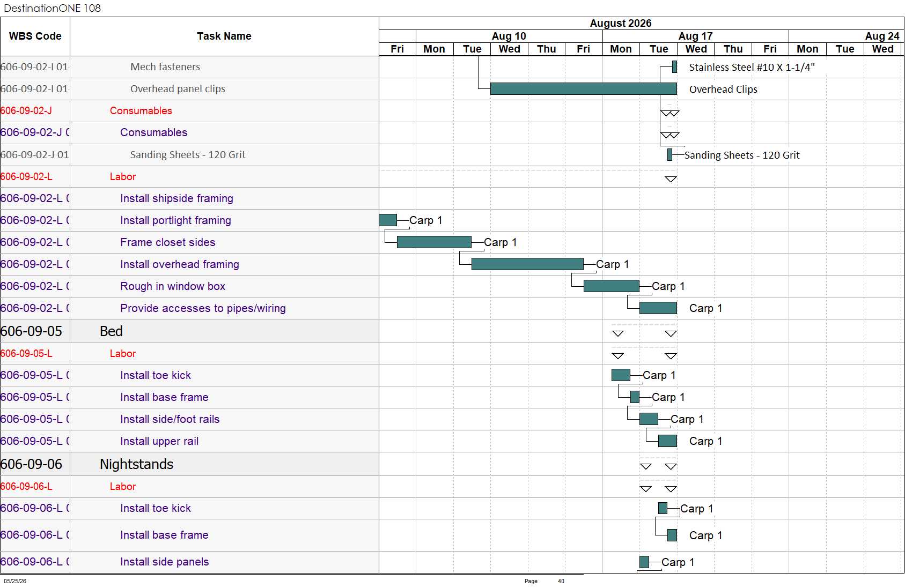Select the Overhead panel clips task name

[178, 89]
